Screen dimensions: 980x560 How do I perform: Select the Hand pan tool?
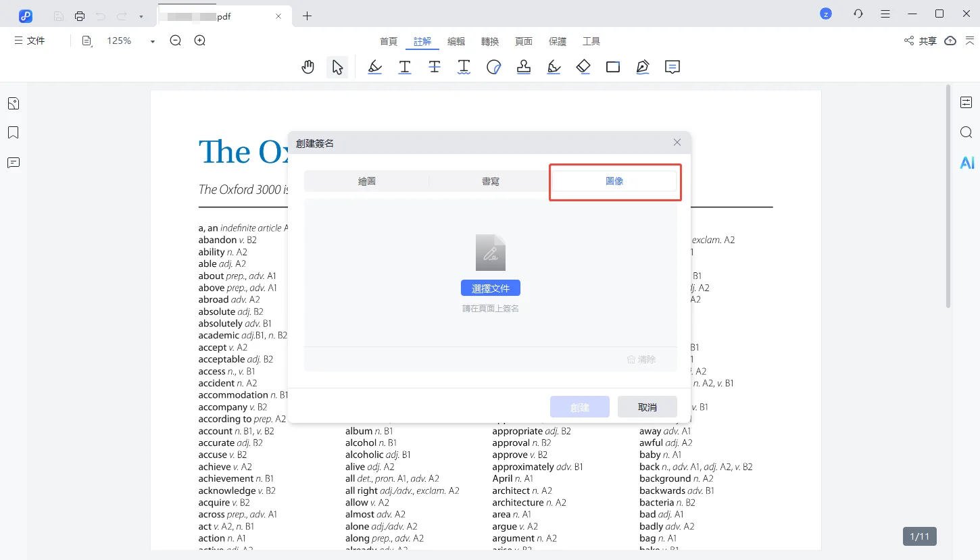coord(308,67)
